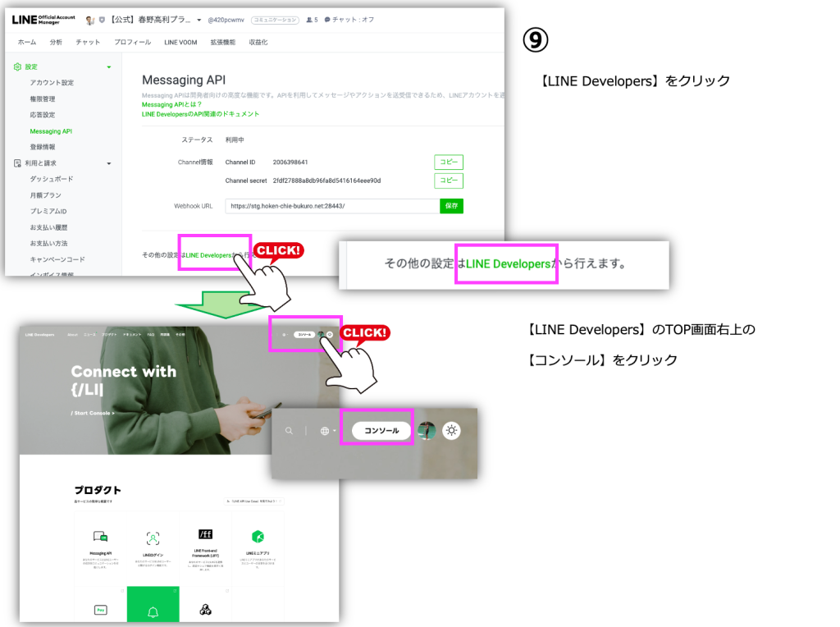The width and height of the screenshot is (840, 627).
Task: Click the Messaging API product icon
Action: click(x=100, y=537)
